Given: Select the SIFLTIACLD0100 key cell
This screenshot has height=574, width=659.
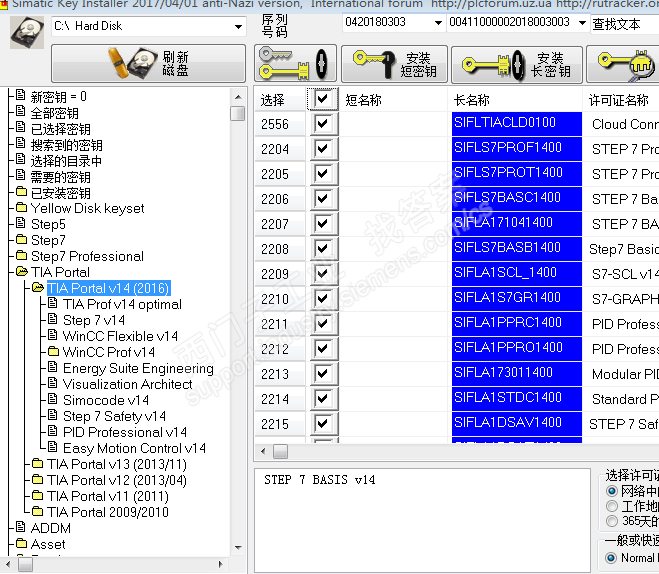Looking at the screenshot, I should [517, 124].
